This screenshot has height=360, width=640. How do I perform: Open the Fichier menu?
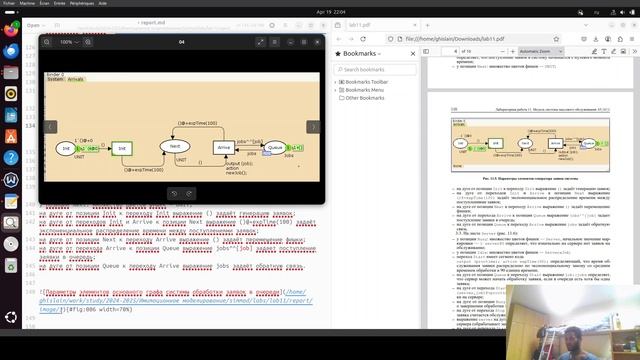9,3
